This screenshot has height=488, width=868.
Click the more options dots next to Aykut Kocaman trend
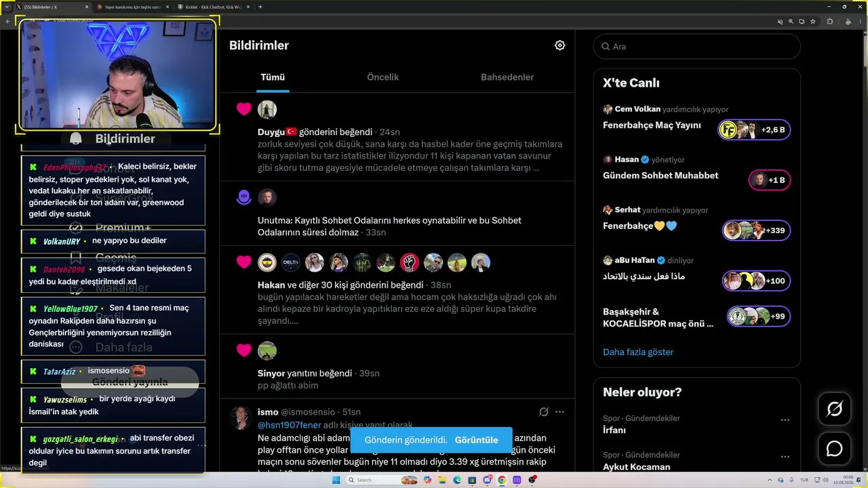[x=785, y=456]
